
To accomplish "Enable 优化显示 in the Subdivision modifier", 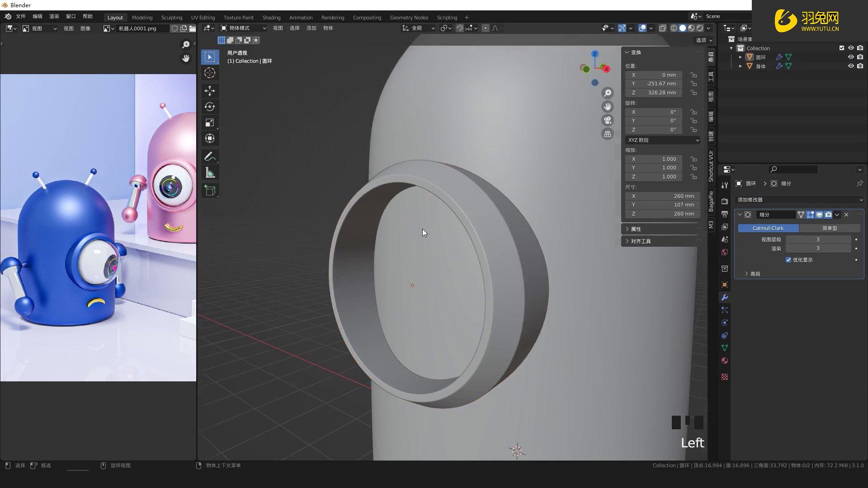I will [788, 260].
